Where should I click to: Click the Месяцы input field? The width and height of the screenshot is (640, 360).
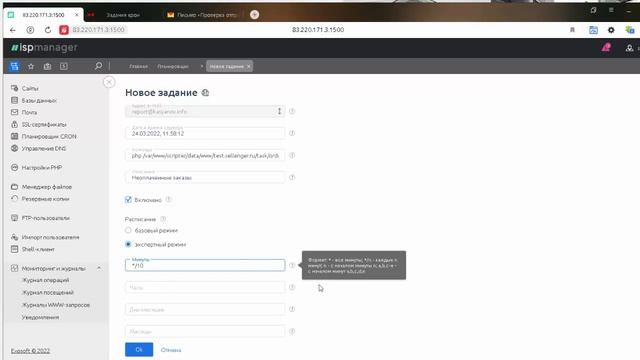[205, 331]
